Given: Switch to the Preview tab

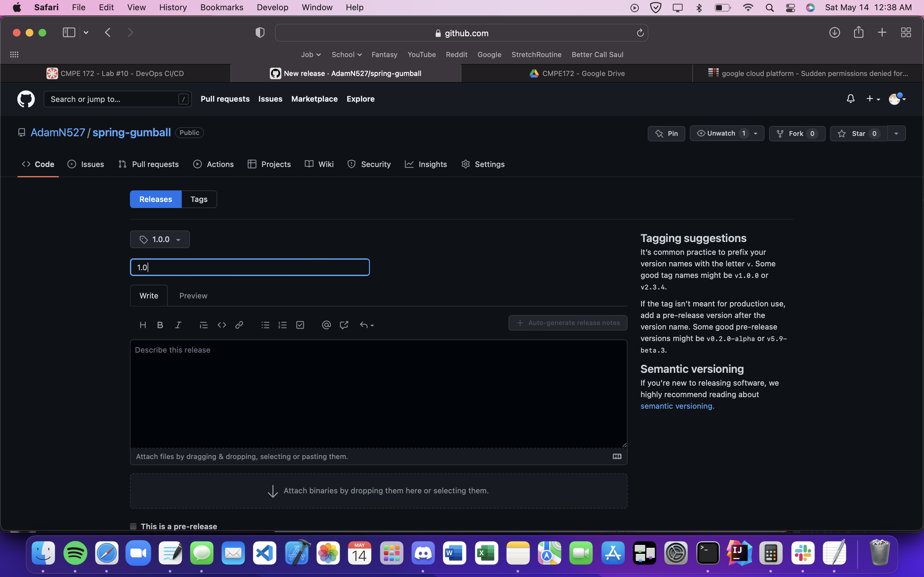Looking at the screenshot, I should pos(193,296).
